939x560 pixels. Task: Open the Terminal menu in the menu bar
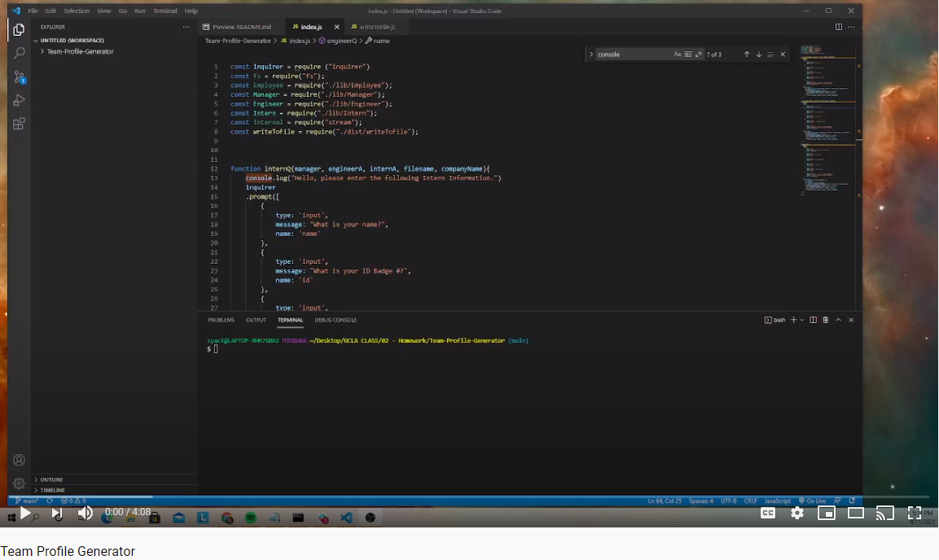point(165,11)
